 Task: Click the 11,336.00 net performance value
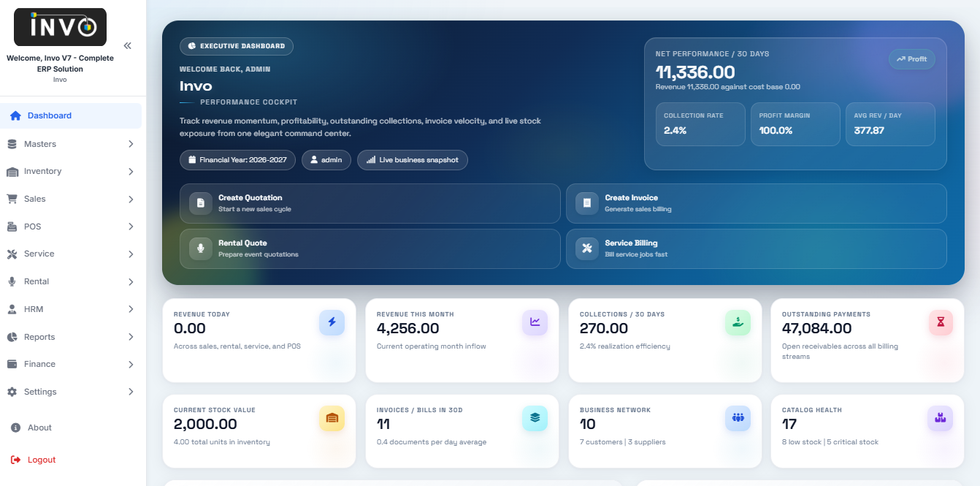pos(695,72)
